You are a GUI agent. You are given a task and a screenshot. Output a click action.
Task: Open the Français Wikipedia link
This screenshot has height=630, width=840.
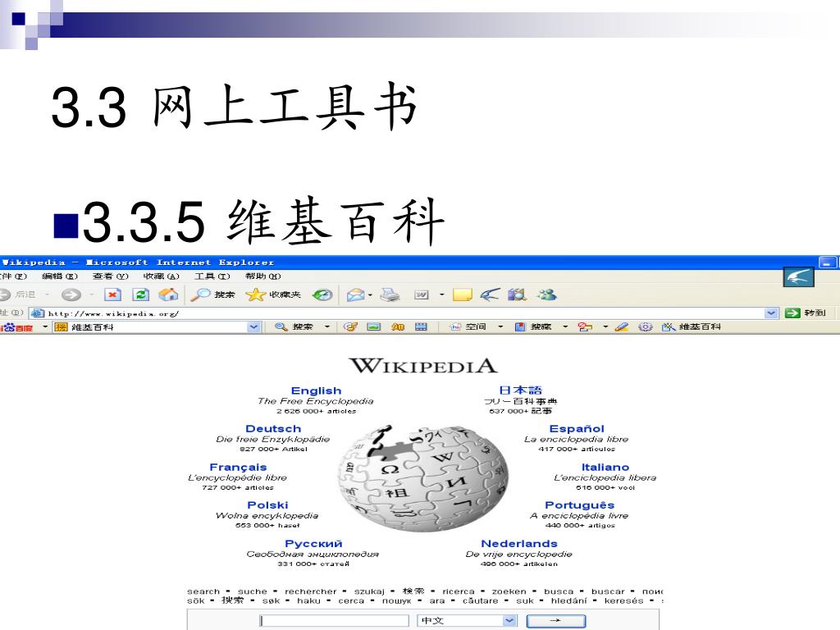238,467
